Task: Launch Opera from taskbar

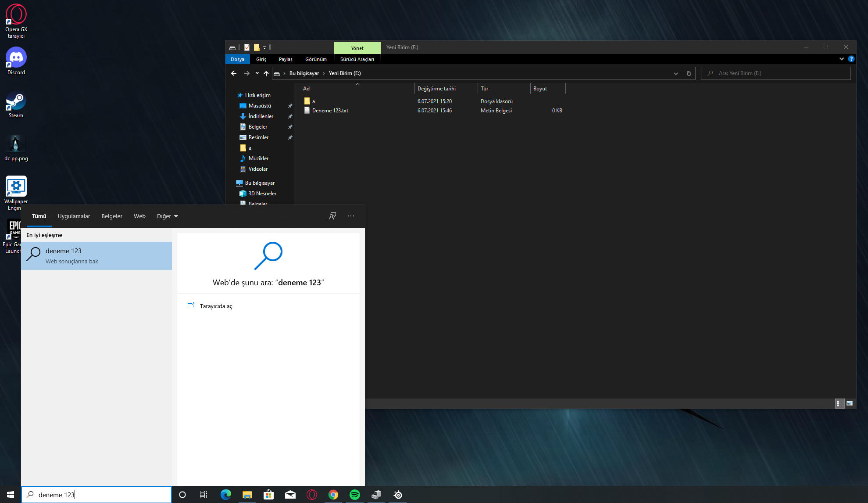Action: pos(312,495)
